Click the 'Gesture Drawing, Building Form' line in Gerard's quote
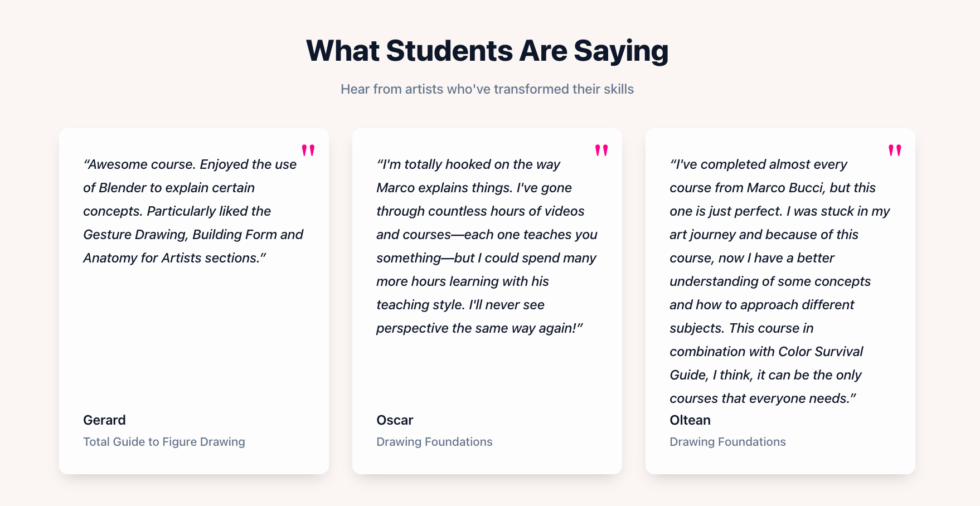 pyautogui.click(x=193, y=235)
